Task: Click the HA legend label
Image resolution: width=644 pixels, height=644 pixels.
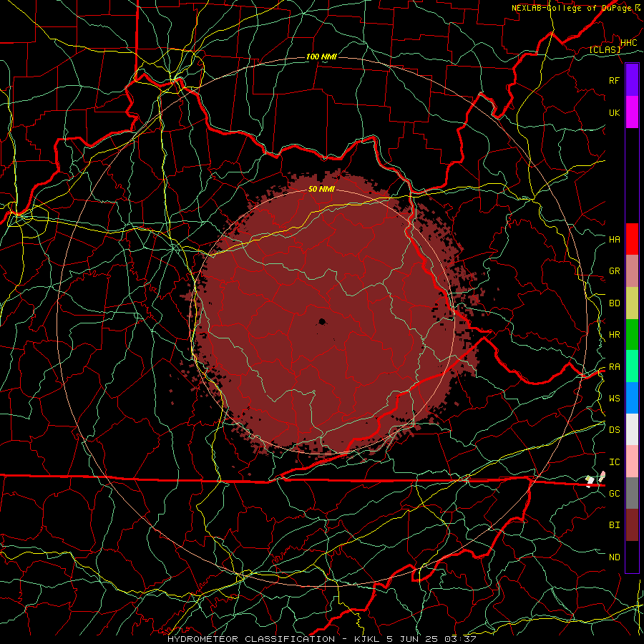Action: point(614,240)
